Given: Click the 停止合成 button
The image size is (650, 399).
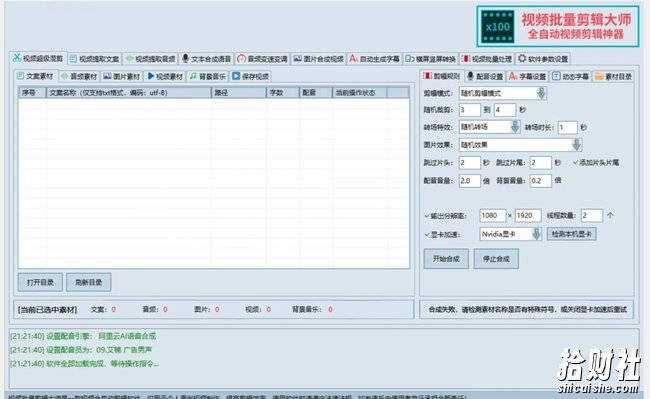Looking at the screenshot, I should (496, 259).
